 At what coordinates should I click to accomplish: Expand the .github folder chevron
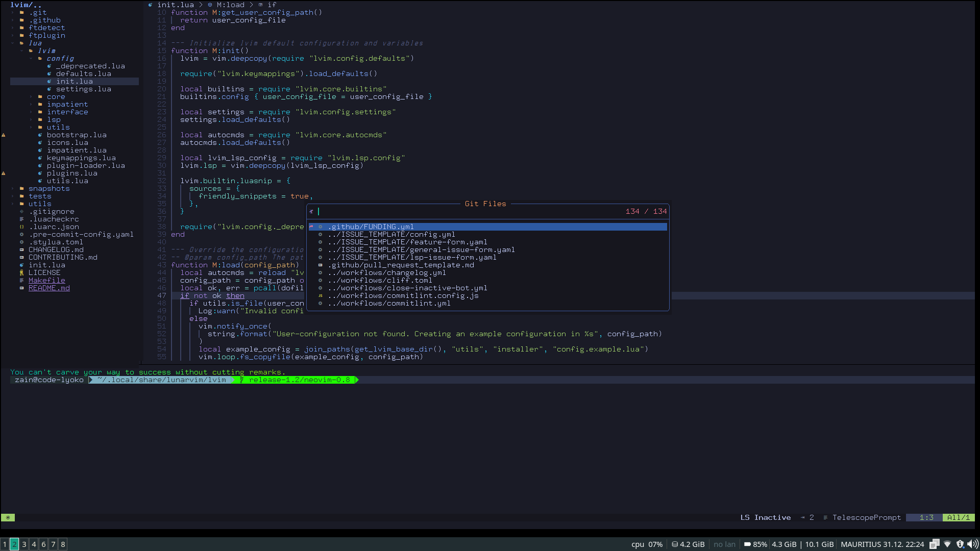tap(12, 20)
